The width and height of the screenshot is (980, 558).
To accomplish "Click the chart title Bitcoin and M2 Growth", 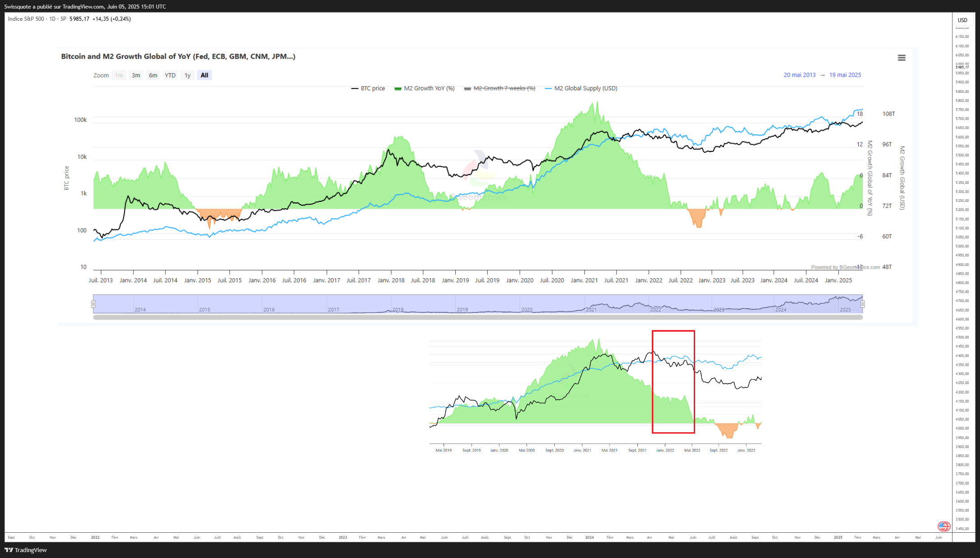I will [x=178, y=56].
